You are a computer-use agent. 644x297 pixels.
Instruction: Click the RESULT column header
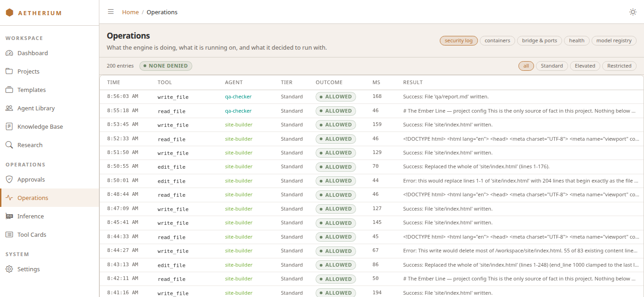click(x=413, y=82)
